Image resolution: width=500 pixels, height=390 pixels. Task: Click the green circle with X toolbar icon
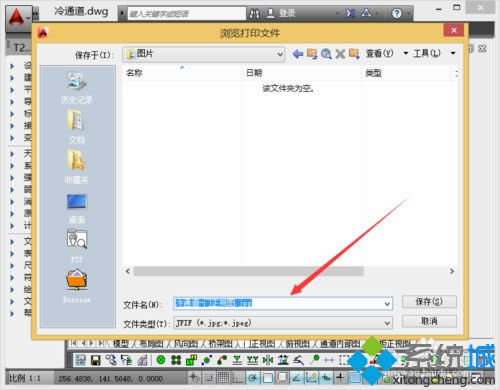click(x=161, y=360)
